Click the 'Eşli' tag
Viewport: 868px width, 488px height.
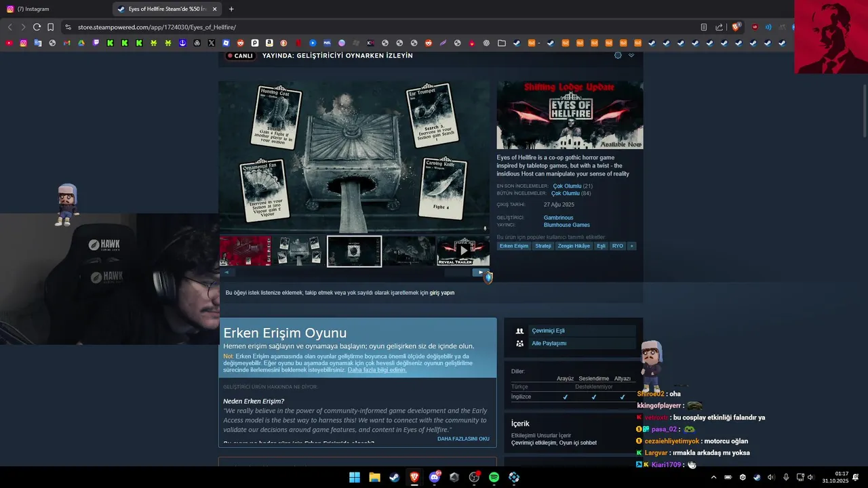pyautogui.click(x=601, y=246)
